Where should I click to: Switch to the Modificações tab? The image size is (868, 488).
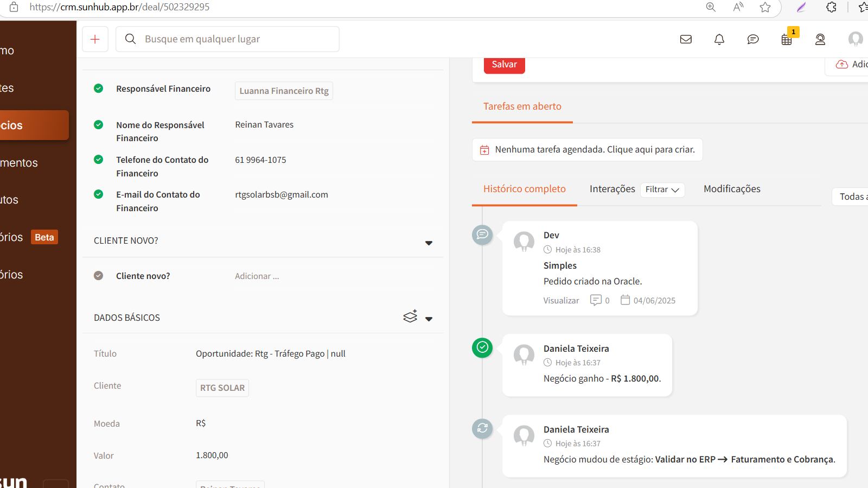click(732, 189)
